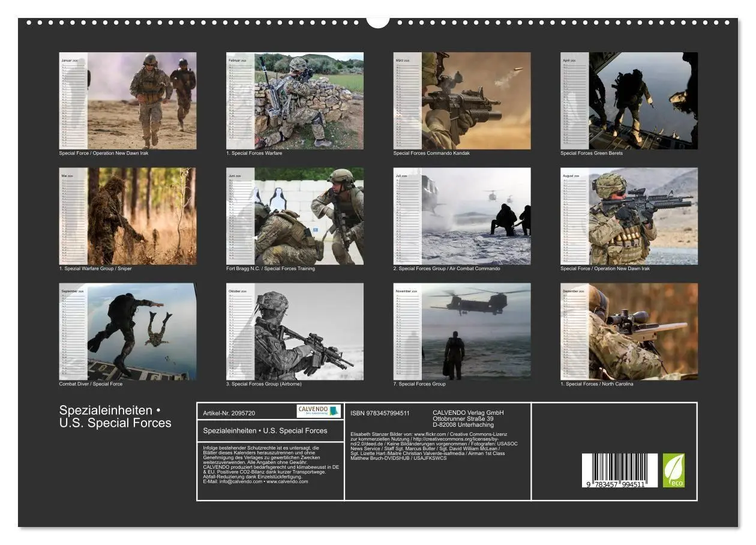The width and height of the screenshot is (756, 545).
Task: Click the August soldier aiming rifle photo
Action: coord(629,216)
